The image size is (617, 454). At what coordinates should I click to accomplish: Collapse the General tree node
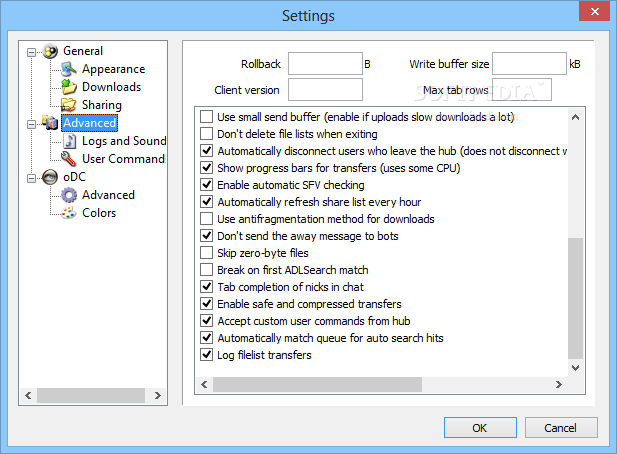pyautogui.click(x=31, y=52)
